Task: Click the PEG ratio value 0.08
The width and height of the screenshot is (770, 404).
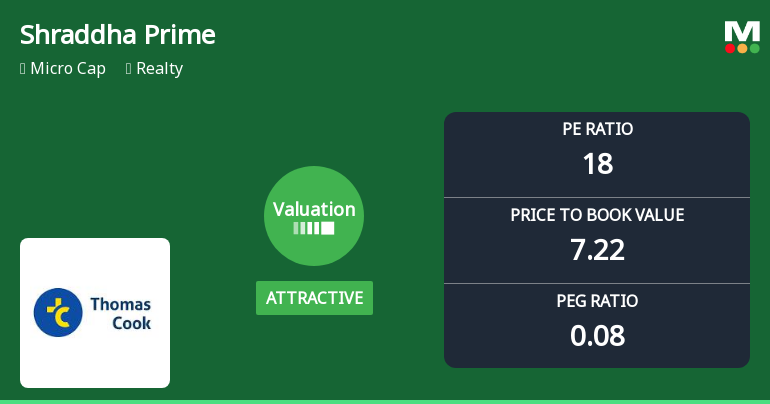Action: 597,335
